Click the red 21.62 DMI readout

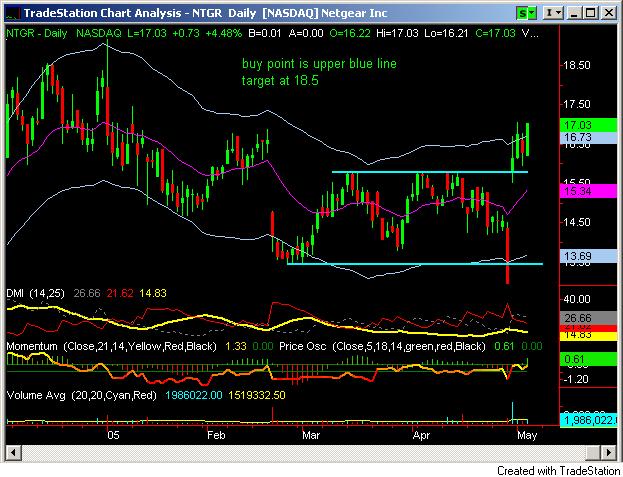click(120, 294)
